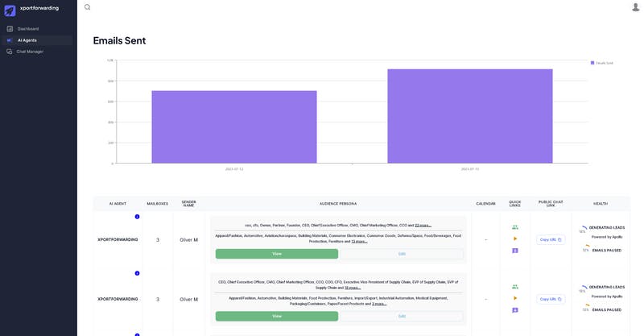Click Copy URL in the second row
Image resolution: width=644 pixels, height=336 pixels.
(x=551, y=299)
